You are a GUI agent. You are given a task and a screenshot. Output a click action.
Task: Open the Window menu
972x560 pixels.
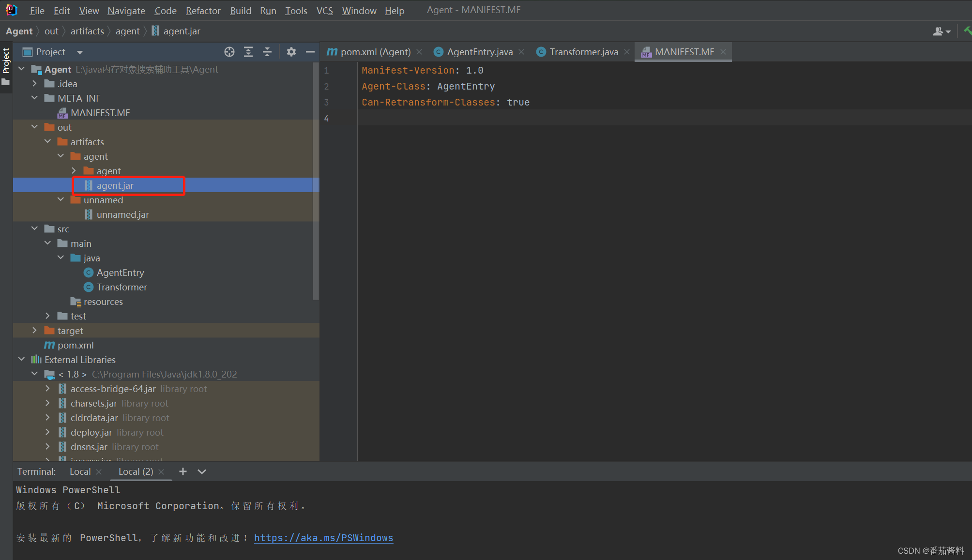point(359,11)
